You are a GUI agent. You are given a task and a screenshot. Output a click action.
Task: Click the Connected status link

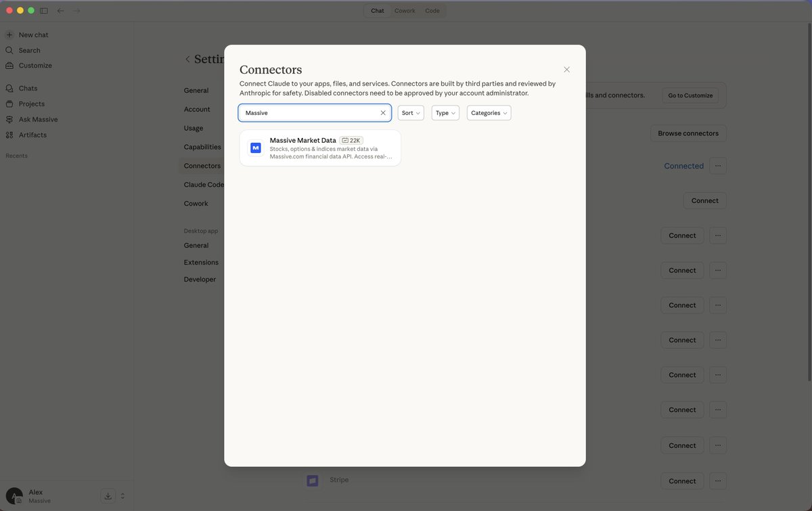point(683,166)
